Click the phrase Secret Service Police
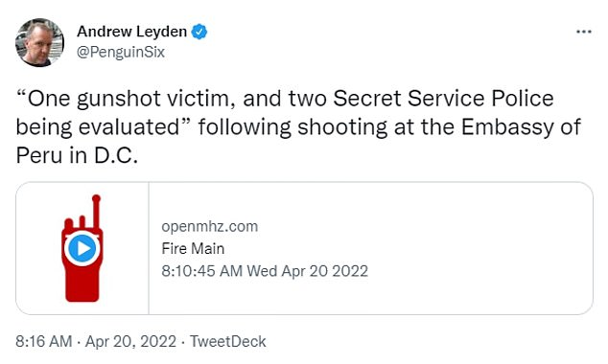This screenshot has height=364, width=608. click(443, 98)
